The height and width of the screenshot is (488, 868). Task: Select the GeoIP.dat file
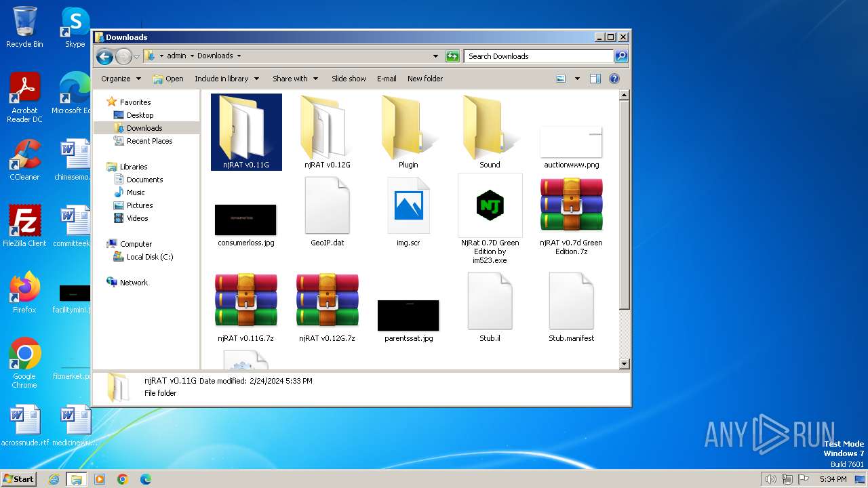tap(328, 211)
